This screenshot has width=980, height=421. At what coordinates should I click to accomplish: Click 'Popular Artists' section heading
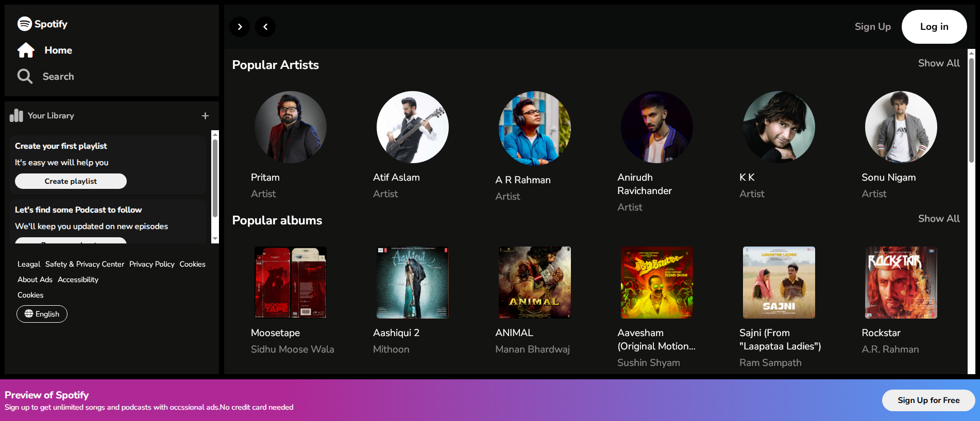point(276,65)
